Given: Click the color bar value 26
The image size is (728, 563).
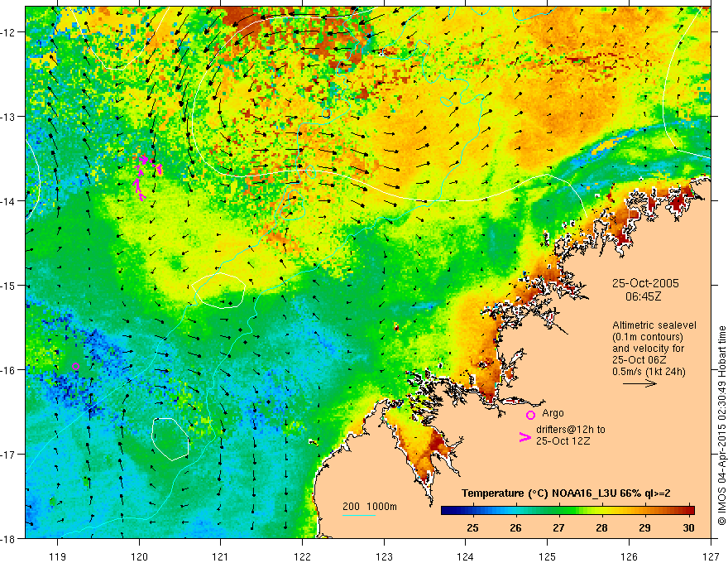Looking at the screenshot, I should point(515,527).
